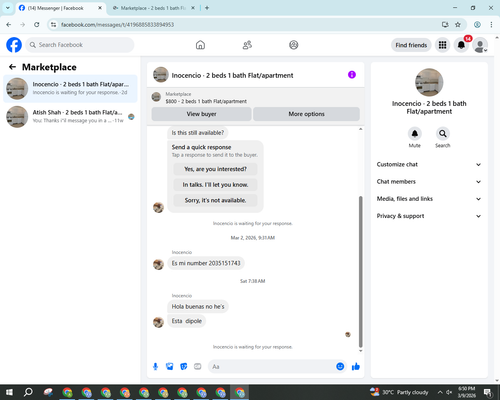Screen dimensions: 500x400
Task: Send quick response 'Sorry, it's not available.'
Action: [215, 200]
